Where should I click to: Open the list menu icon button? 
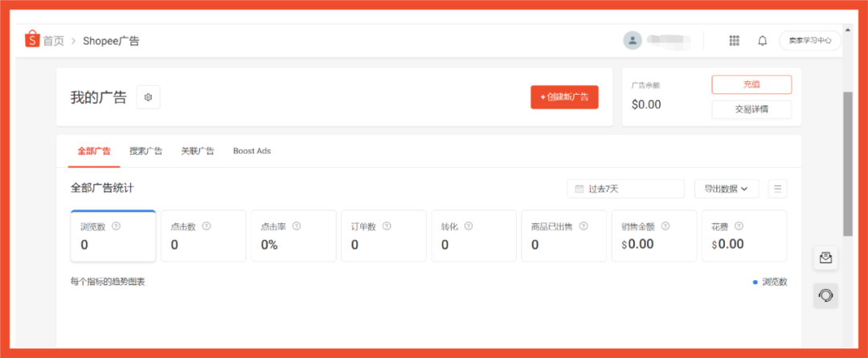coord(777,189)
